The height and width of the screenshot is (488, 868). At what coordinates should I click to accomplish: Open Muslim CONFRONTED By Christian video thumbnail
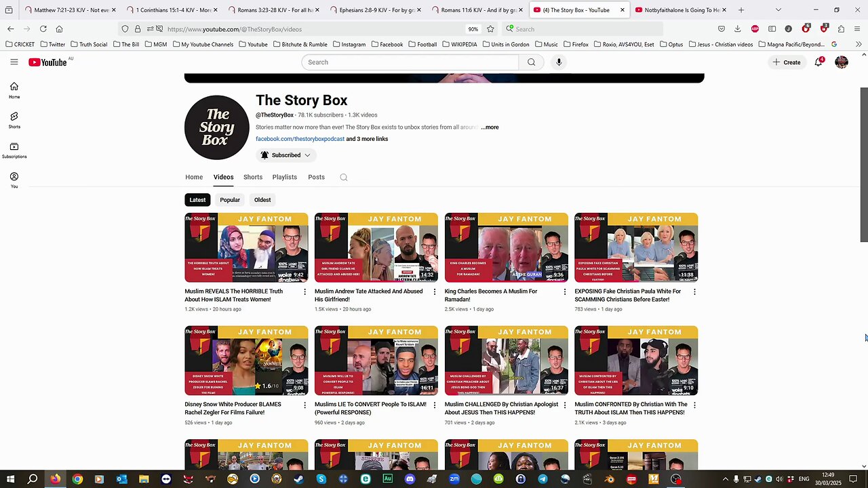coord(636,361)
